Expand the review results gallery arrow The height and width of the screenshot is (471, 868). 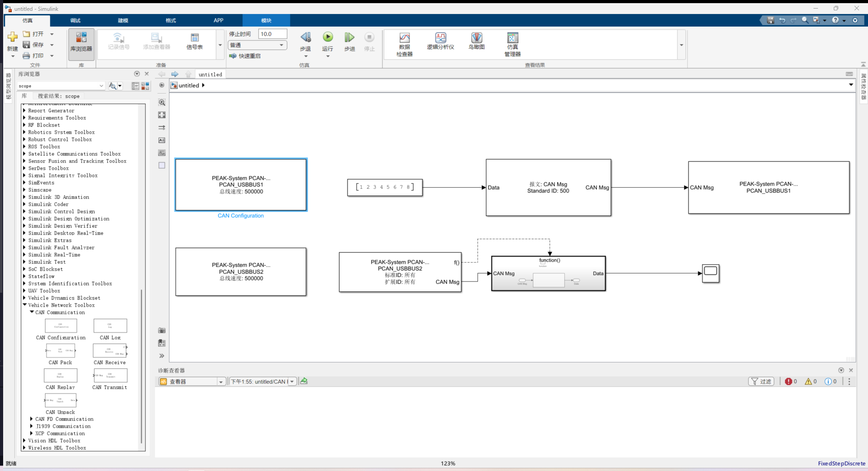(x=682, y=45)
